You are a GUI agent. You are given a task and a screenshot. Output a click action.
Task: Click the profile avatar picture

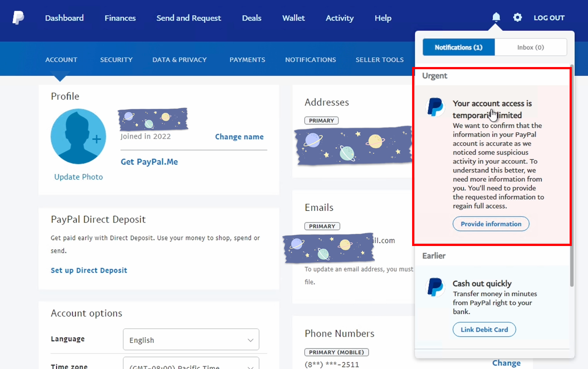pyautogui.click(x=78, y=136)
